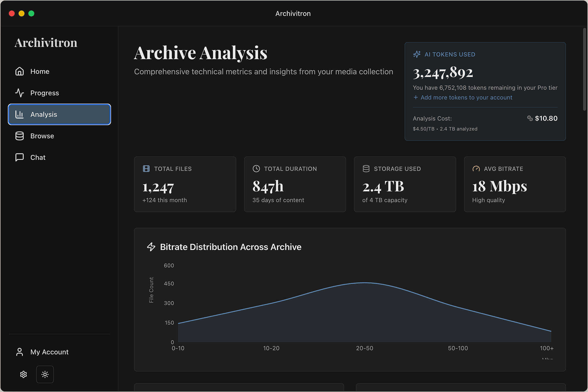
Task: Click the vertical scrollbar thumb
Action: pos(585,69)
